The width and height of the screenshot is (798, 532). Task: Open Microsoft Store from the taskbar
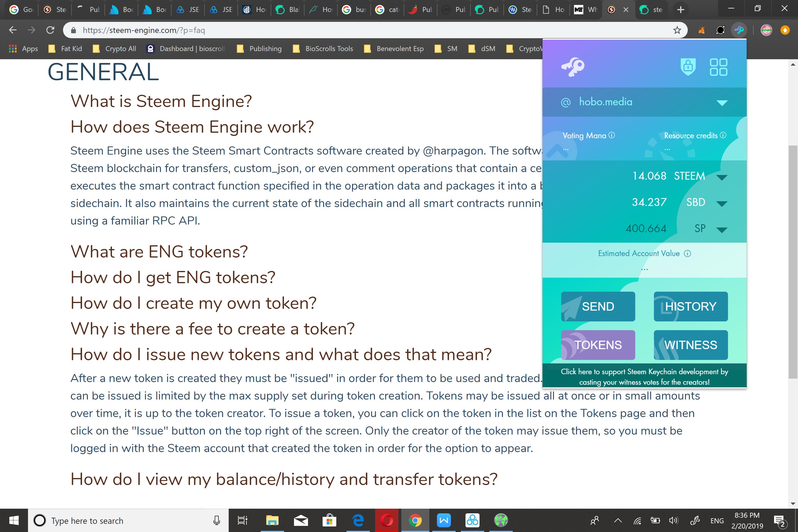[x=329, y=520]
